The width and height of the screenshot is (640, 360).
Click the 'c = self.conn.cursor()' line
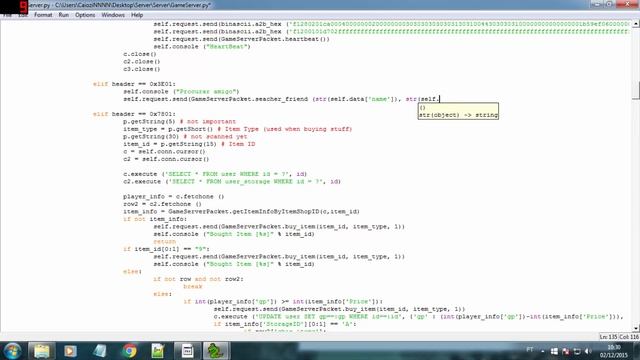point(164,151)
